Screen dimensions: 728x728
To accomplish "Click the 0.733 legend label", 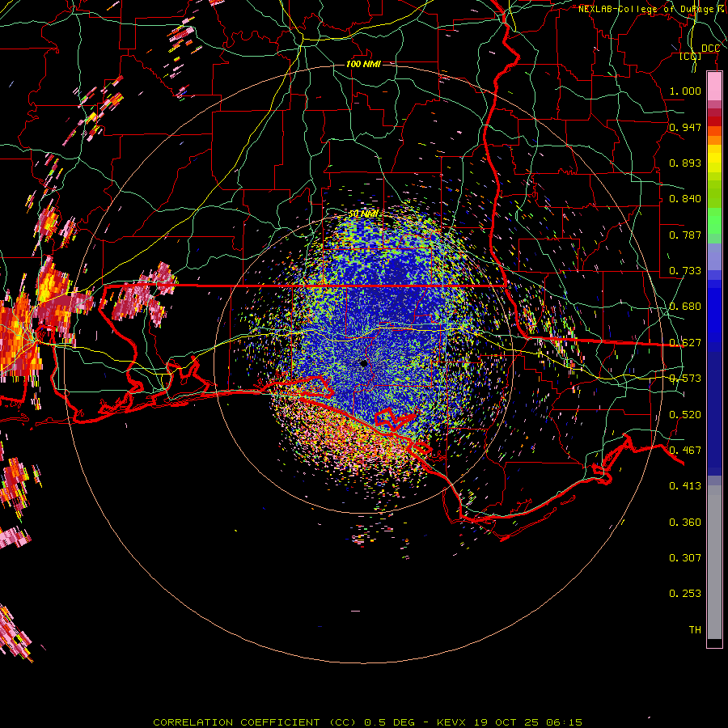I will (685, 271).
